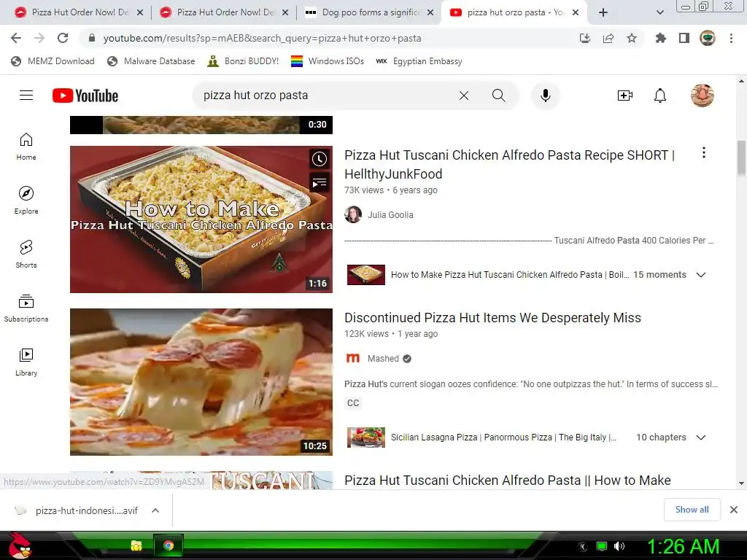747x560 pixels.
Task: Toggle the Chrome side panel
Action: [684, 38]
